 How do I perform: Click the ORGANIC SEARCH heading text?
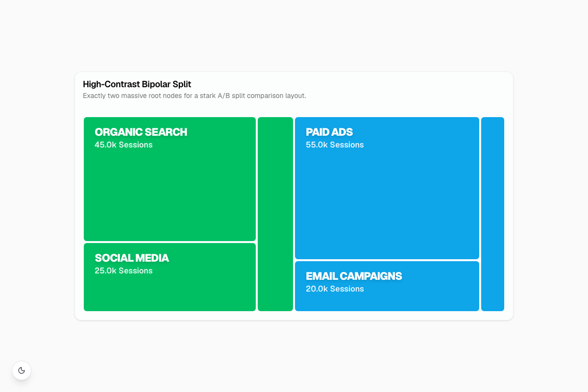click(141, 132)
